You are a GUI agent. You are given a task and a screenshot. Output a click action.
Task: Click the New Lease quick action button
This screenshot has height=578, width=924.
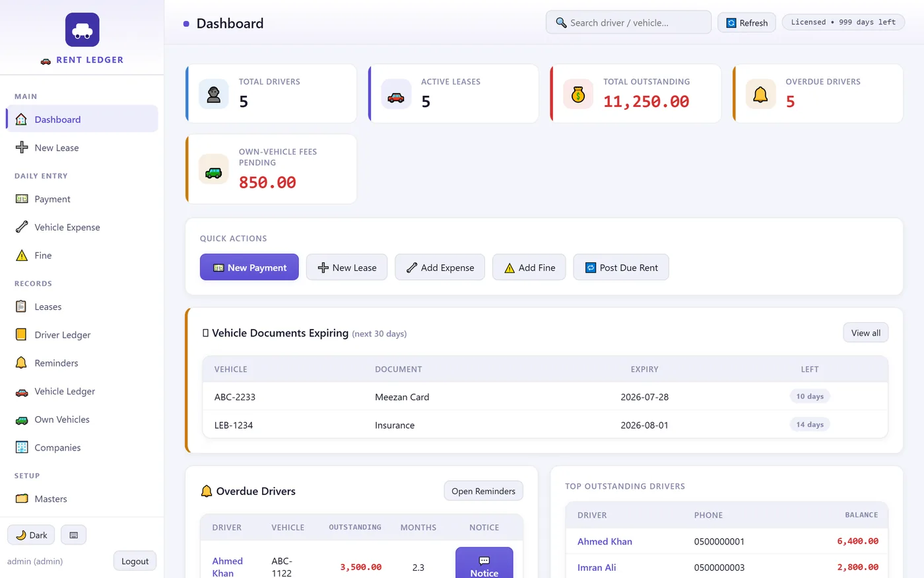click(346, 267)
